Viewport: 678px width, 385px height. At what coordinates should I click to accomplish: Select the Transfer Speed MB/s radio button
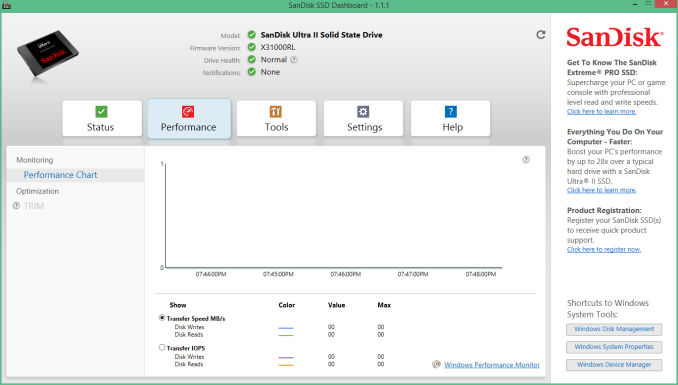162,318
